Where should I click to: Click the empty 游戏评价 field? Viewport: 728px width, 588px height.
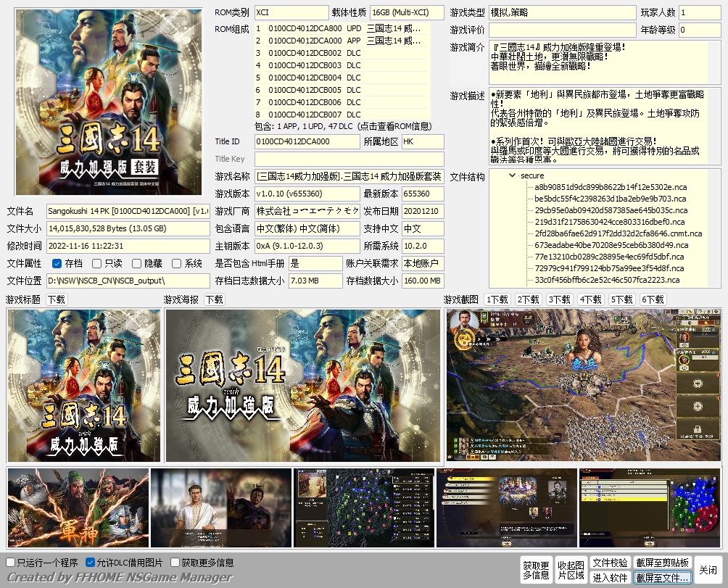pos(562,30)
